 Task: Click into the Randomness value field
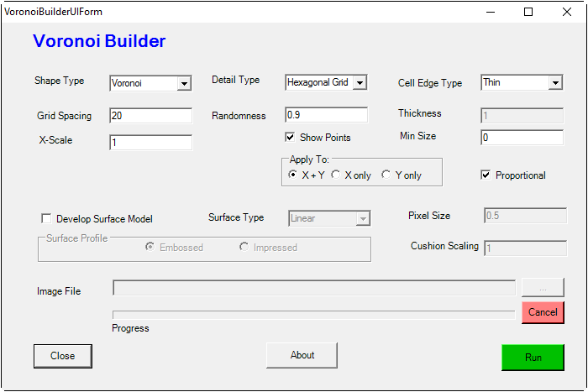click(x=326, y=115)
